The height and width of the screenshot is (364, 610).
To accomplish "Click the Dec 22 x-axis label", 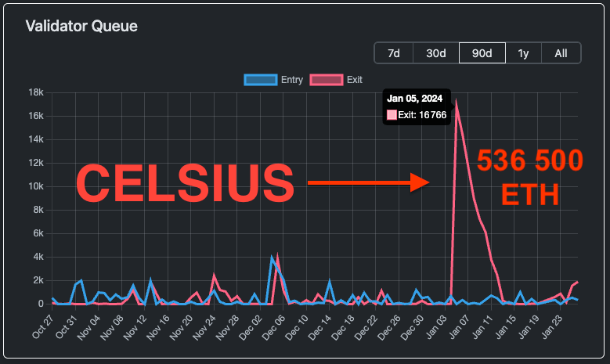I will coord(366,327).
